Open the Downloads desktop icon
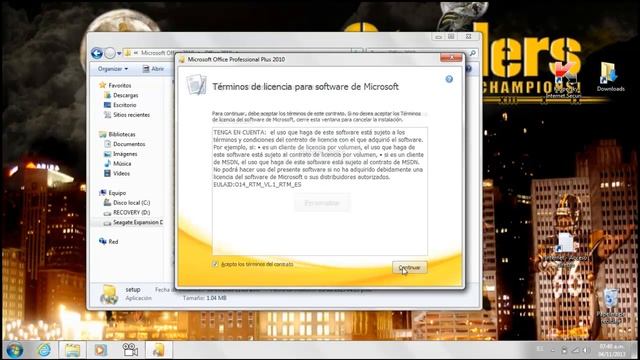This screenshot has width=640, height=360. click(x=611, y=77)
